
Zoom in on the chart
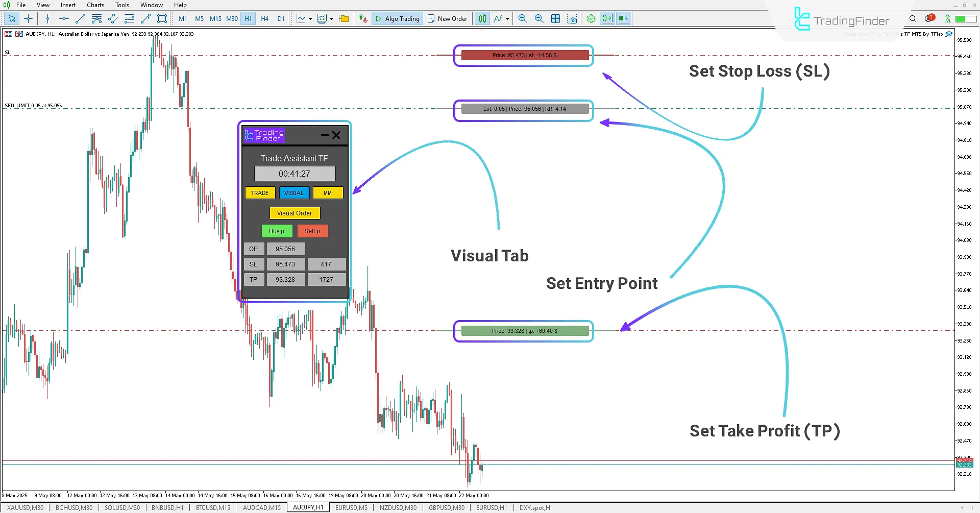[522, 18]
